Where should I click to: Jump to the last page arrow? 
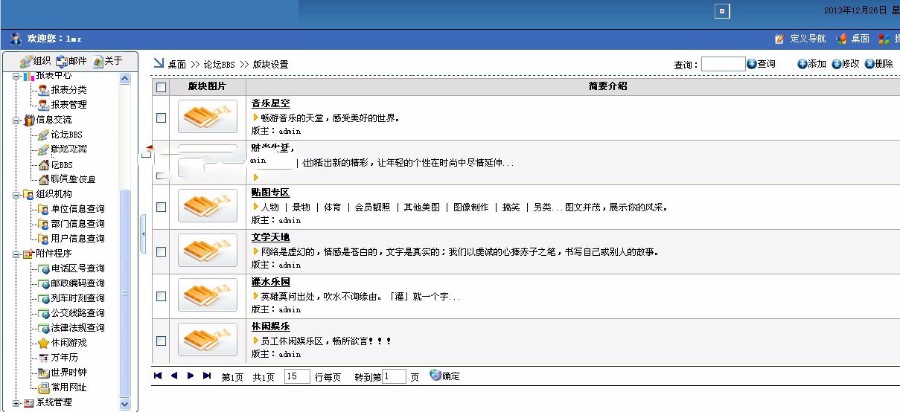[x=207, y=376]
